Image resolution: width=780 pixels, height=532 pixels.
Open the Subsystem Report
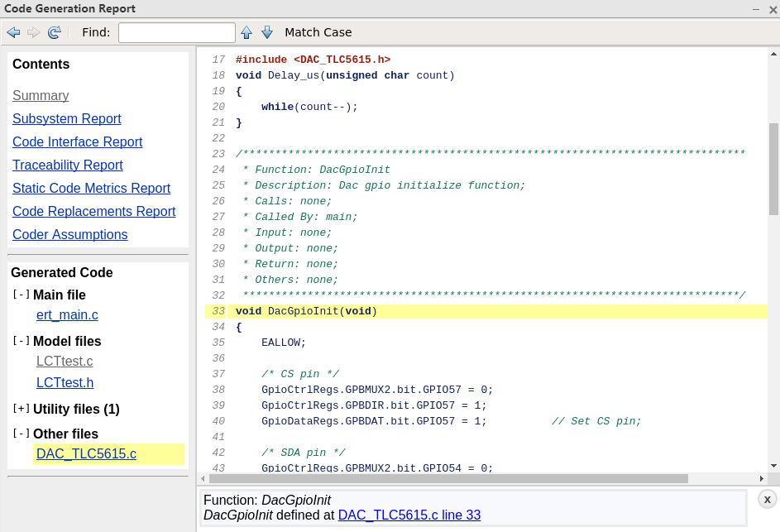click(x=67, y=118)
